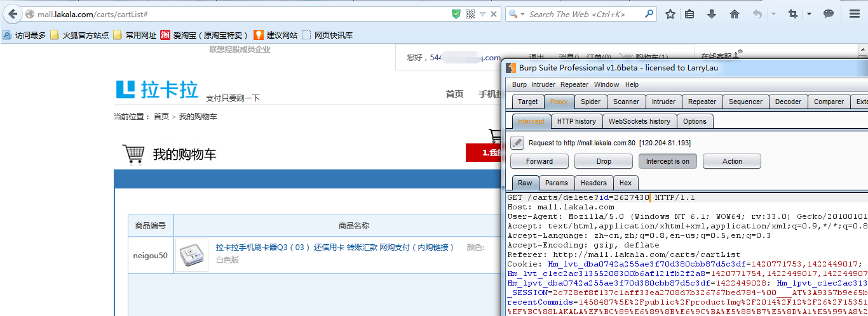Switch request view to Params tab
This screenshot has height=316, width=868.
pyautogui.click(x=556, y=183)
